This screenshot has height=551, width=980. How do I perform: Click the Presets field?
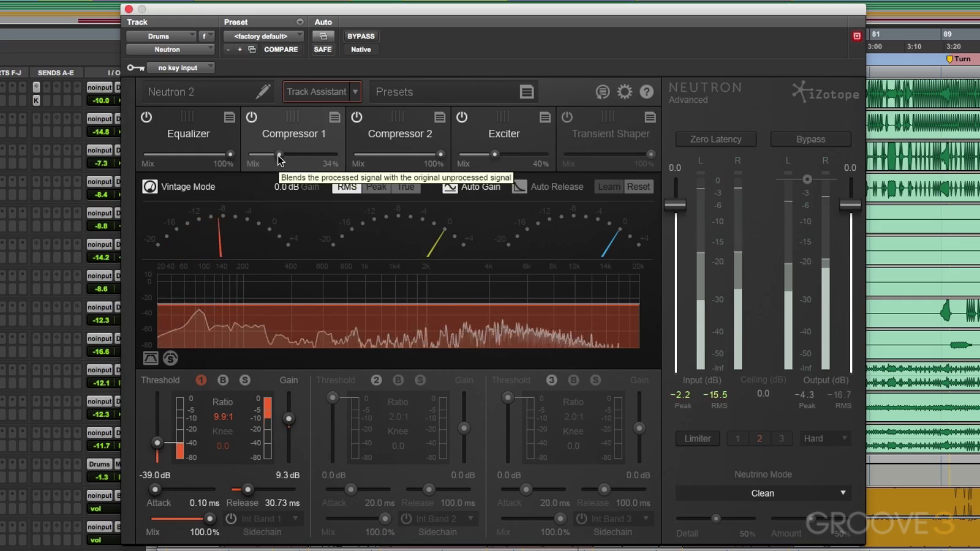(454, 92)
